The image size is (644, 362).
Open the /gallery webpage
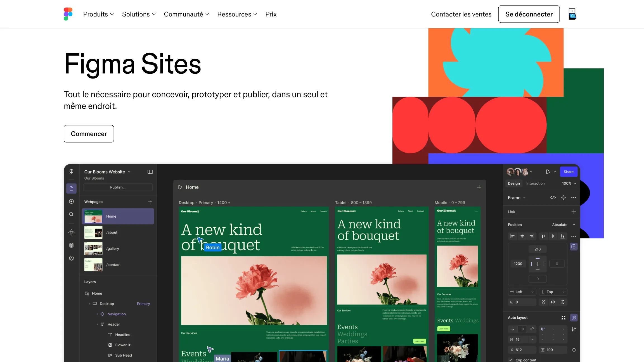[x=118, y=249]
